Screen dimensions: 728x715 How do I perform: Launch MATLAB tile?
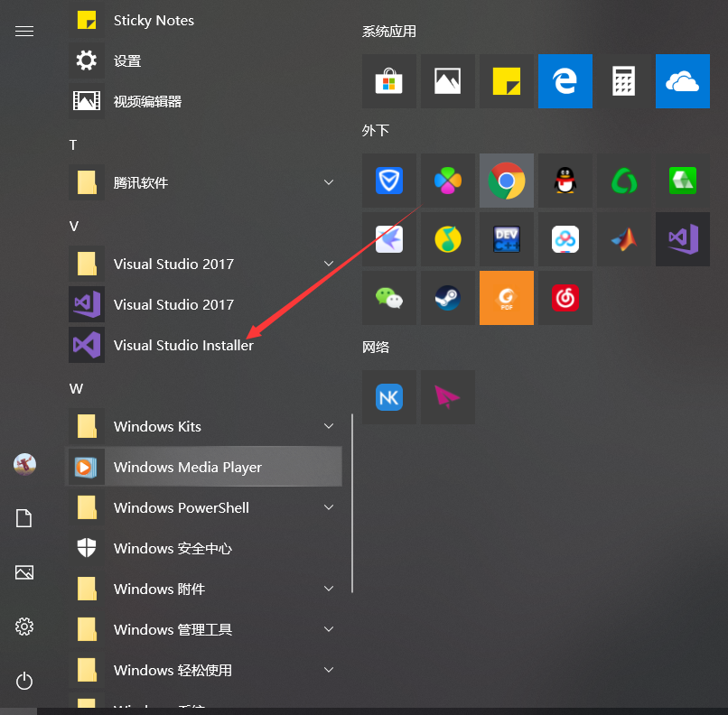click(624, 239)
